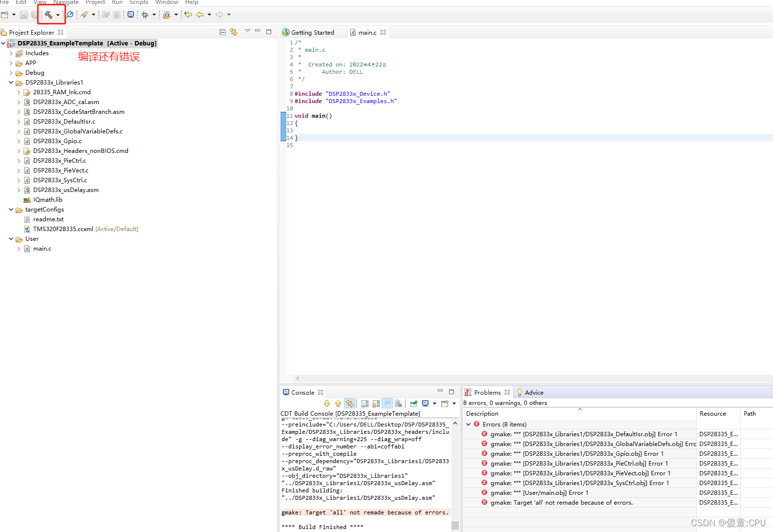Clear the Console output
This screenshot has width=773, height=532.
(398, 404)
